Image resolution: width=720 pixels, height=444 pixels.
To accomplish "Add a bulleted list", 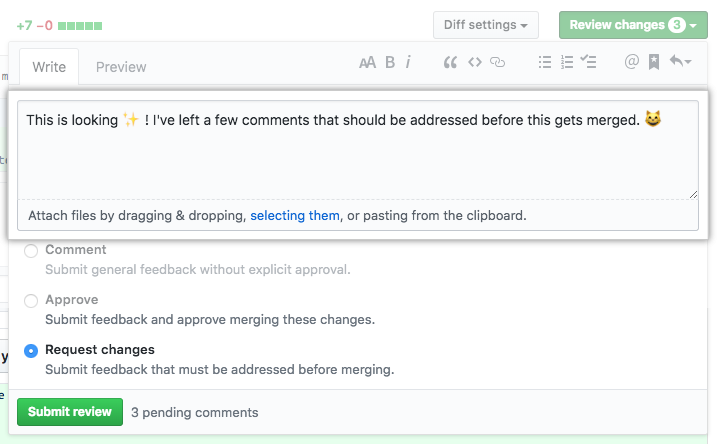I will click(x=545, y=63).
